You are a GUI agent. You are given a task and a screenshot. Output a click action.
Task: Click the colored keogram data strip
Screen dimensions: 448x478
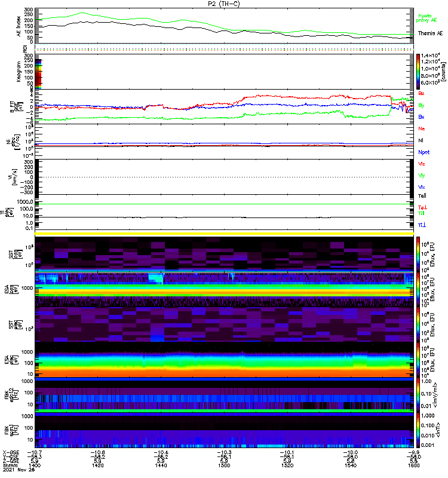point(38,73)
